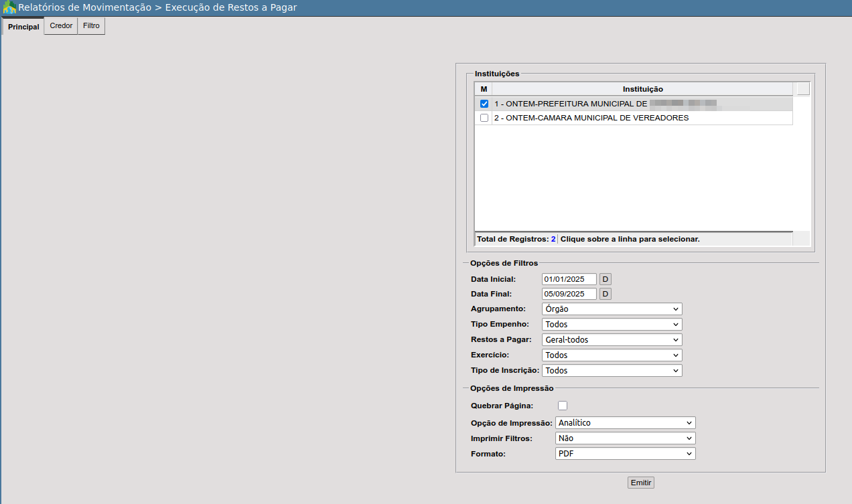Open the Imprimir Filtros dropdown
This screenshot has width=852, height=504.
pyautogui.click(x=625, y=438)
